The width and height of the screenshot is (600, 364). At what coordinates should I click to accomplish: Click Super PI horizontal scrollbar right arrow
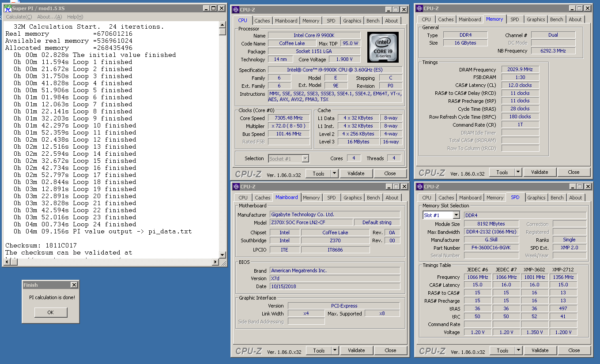pos(216,263)
